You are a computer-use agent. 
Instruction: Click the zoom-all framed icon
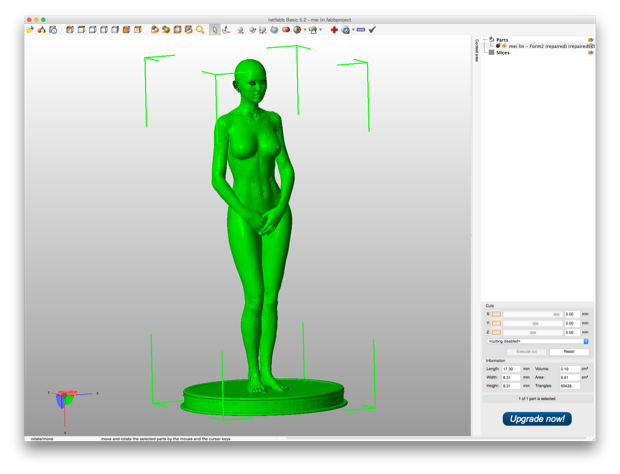[189, 30]
